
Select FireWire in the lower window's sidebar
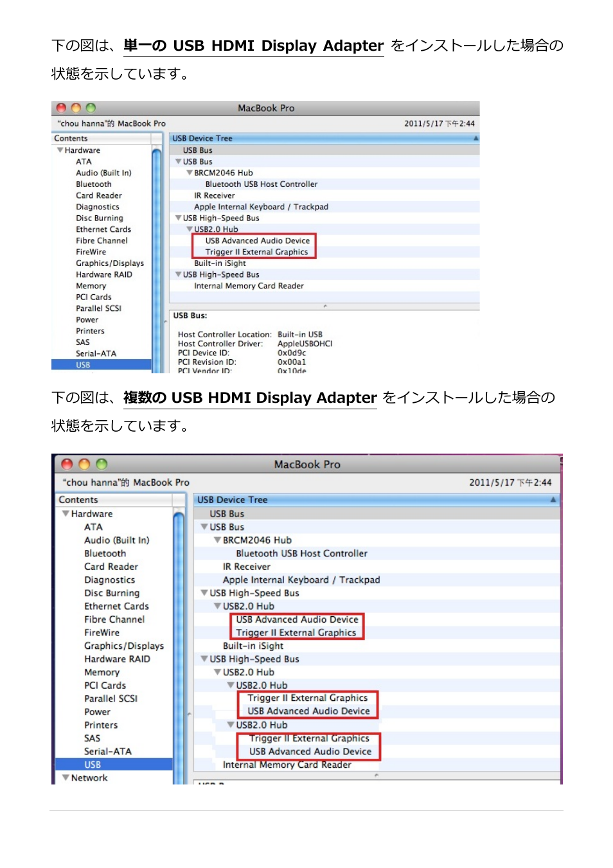click(102, 633)
